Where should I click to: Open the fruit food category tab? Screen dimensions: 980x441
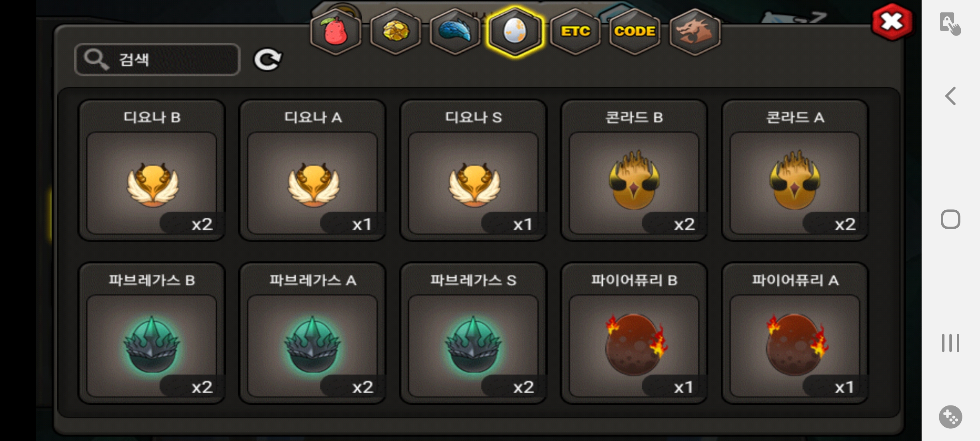click(336, 31)
